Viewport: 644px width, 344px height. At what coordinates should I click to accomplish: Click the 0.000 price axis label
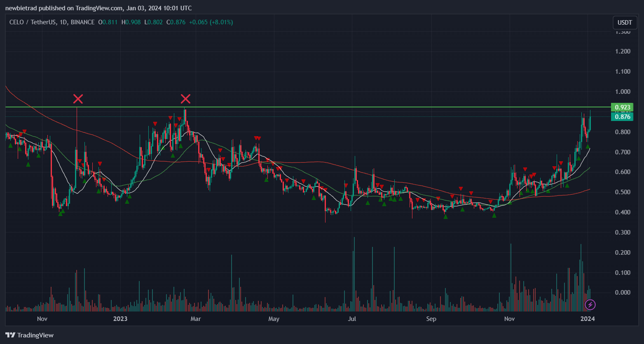click(622, 293)
